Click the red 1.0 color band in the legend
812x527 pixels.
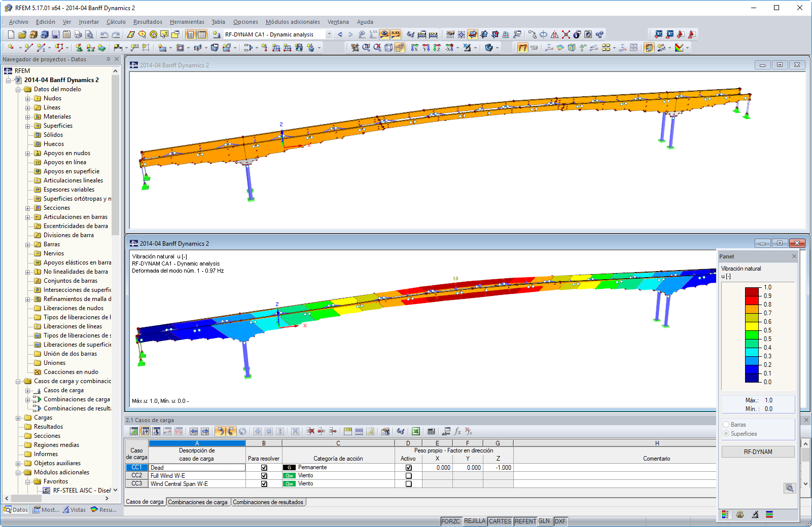pyautogui.click(x=751, y=290)
